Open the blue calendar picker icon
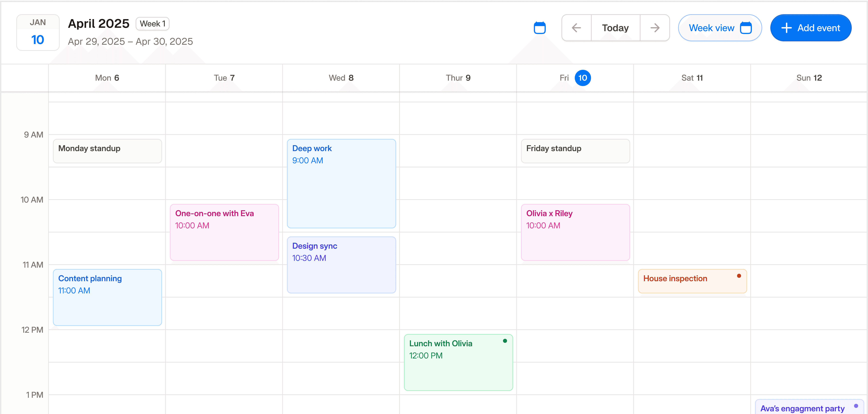 540,28
